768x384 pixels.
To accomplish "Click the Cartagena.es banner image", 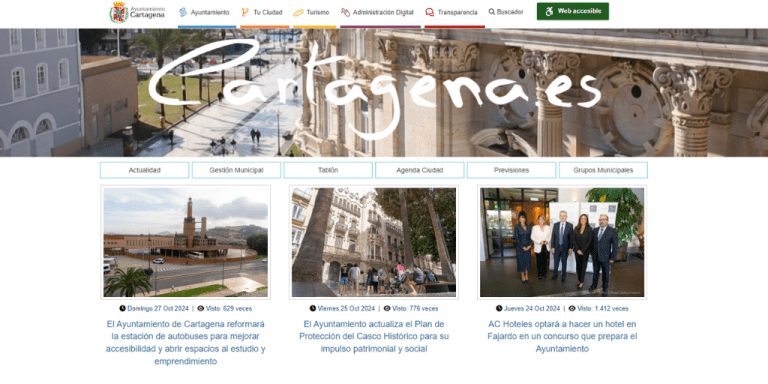I will pos(384,93).
